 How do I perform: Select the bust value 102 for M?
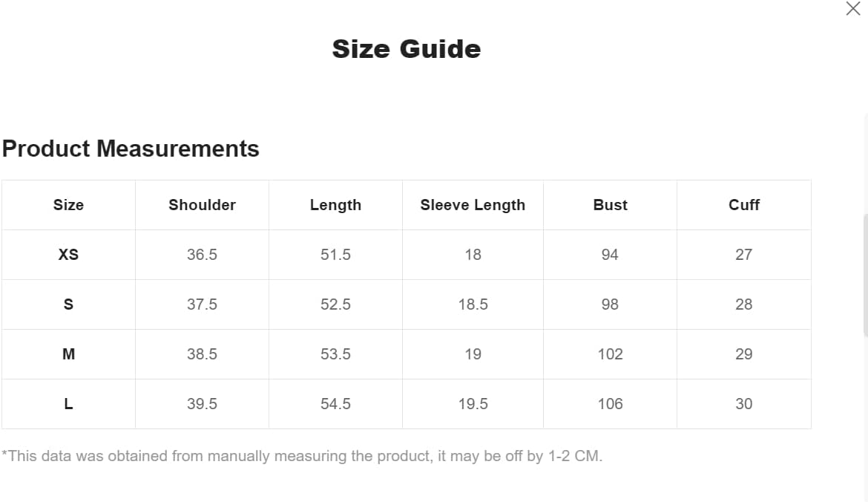(610, 354)
